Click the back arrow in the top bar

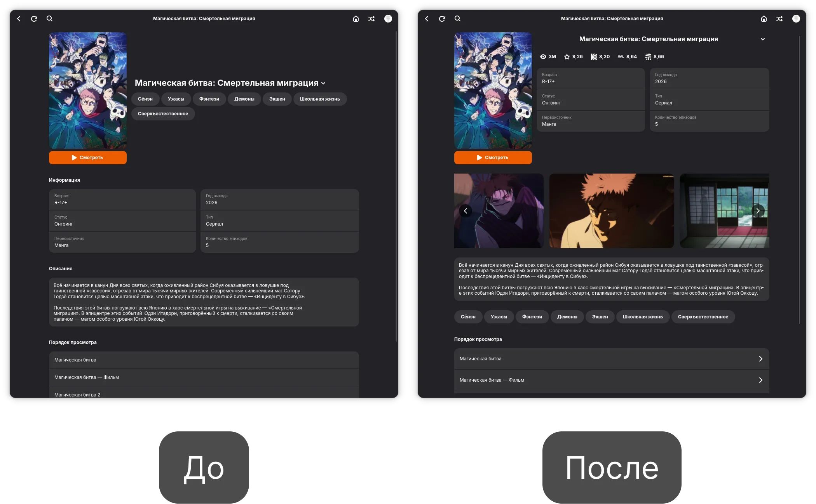(x=427, y=18)
